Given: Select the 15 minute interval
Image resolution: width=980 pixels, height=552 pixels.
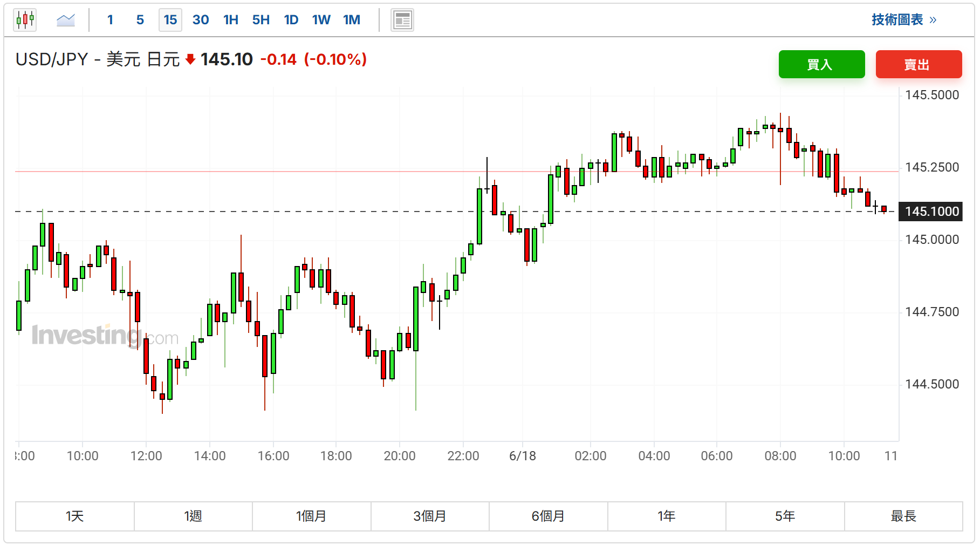Looking at the screenshot, I should 170,20.
